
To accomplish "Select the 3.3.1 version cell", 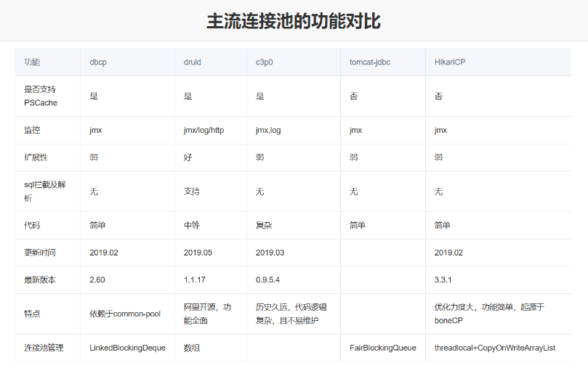I will click(445, 279).
